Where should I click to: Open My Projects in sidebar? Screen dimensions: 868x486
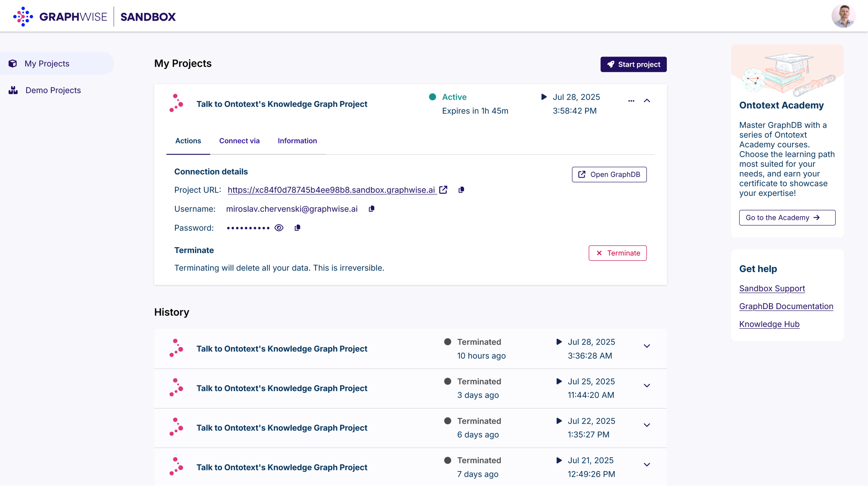(x=57, y=63)
